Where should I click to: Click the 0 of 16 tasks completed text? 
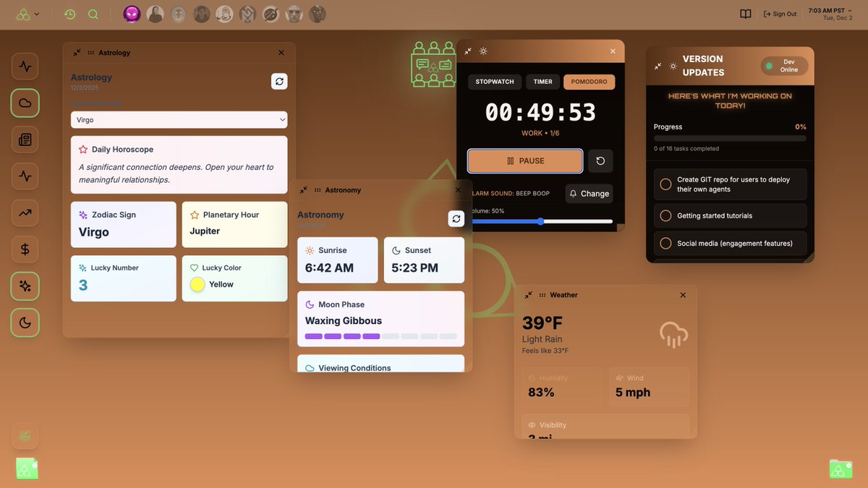pos(686,149)
